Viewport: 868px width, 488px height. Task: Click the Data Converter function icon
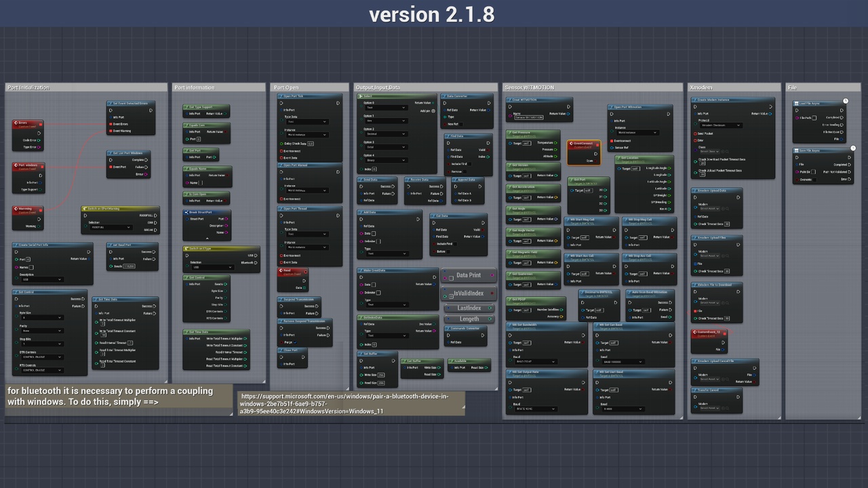(443, 96)
